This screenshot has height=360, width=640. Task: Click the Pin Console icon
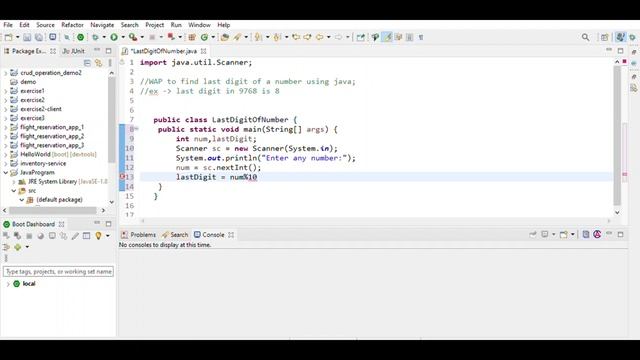click(533, 234)
